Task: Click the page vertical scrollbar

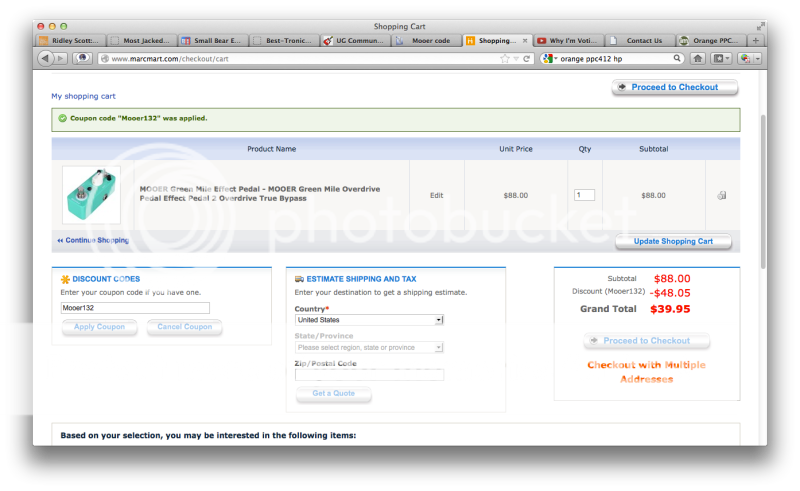Action: (763, 191)
